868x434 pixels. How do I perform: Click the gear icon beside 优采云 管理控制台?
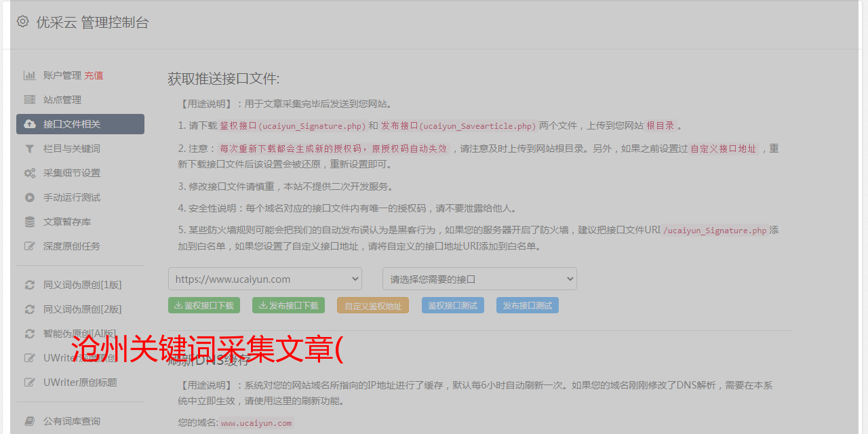click(x=22, y=22)
